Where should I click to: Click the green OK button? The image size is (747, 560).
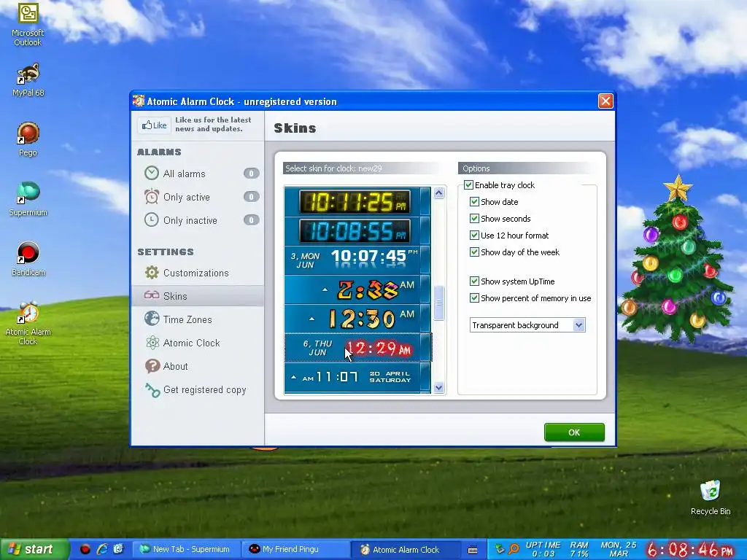[574, 432]
